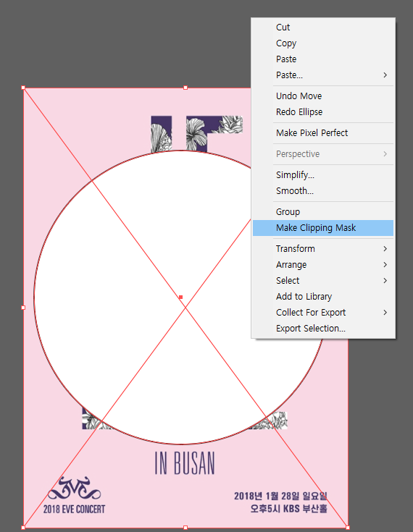Viewport: 413px width, 532px height.
Task: Expand the Transform submenu arrow
Action: (x=385, y=249)
